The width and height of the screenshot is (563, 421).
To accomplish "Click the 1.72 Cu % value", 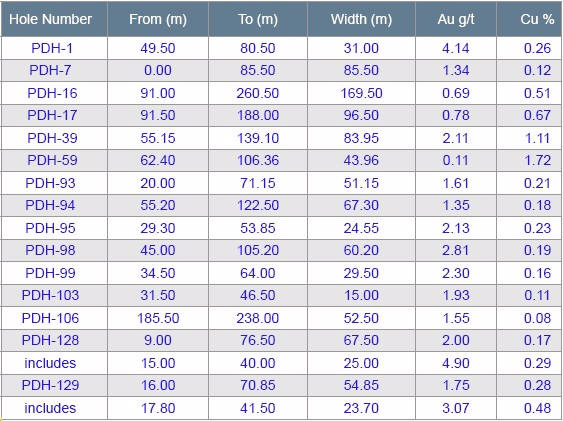I will point(538,160).
